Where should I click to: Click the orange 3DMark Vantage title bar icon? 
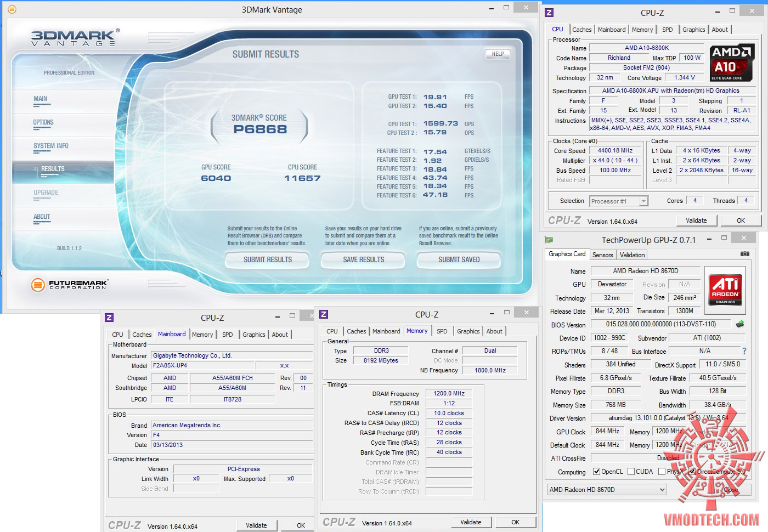pos(12,9)
